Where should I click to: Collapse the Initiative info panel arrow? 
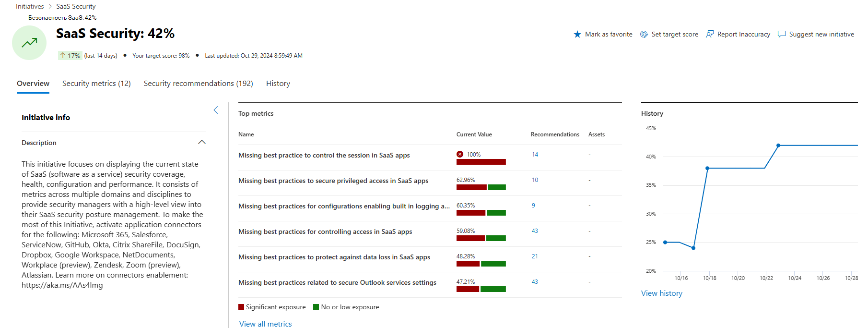(x=216, y=110)
